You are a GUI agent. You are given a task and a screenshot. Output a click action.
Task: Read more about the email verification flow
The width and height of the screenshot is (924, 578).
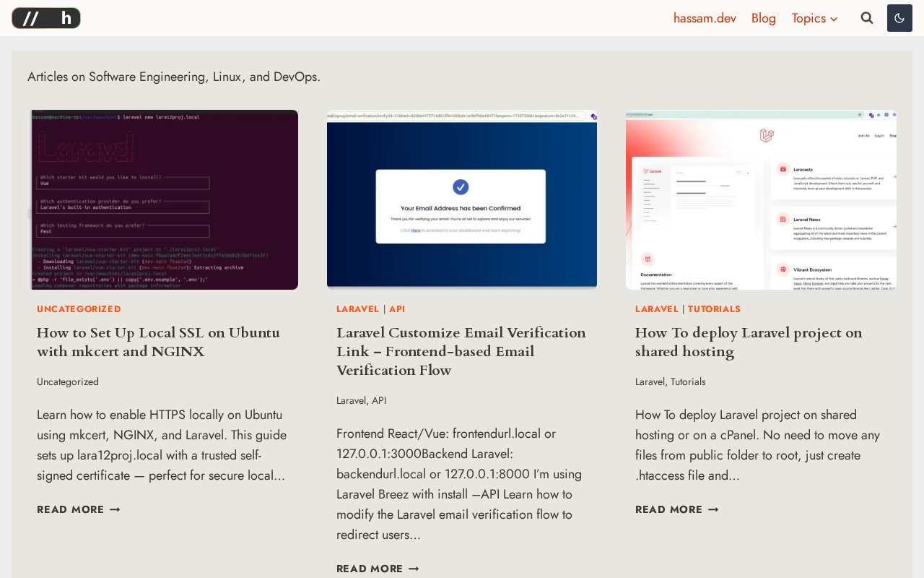378,569
